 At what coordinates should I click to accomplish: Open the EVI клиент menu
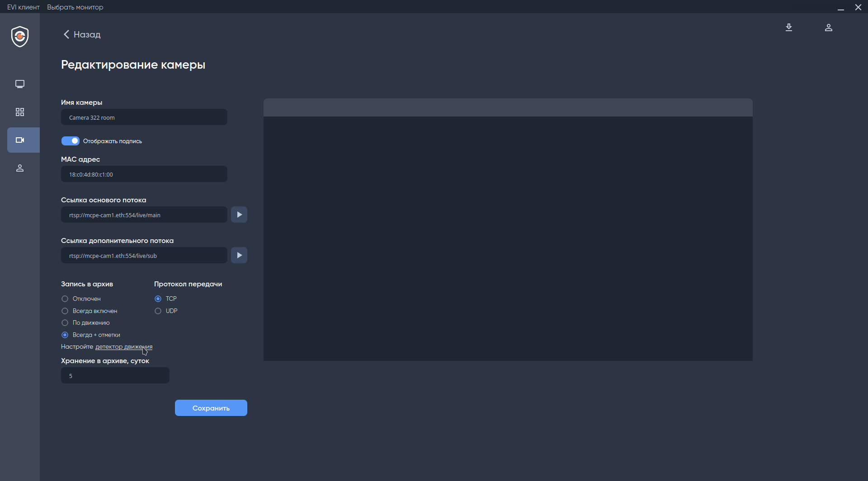point(24,7)
